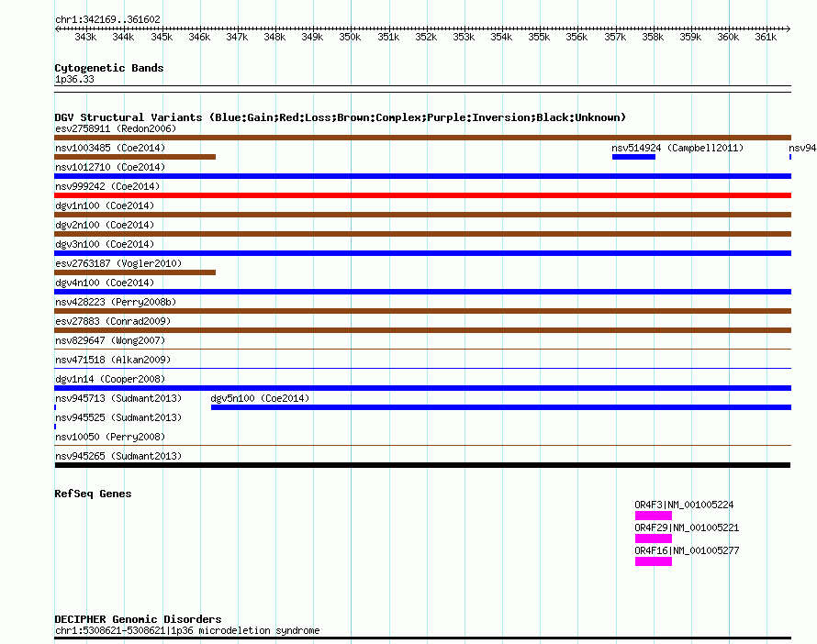Select the esv27883 (Conrad2009) label
The image size is (817, 644).
point(113,321)
